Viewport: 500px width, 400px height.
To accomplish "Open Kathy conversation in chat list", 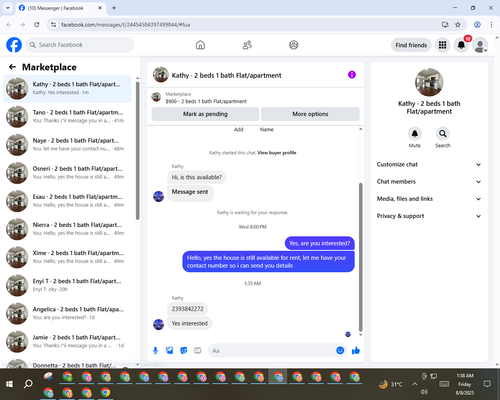I will pos(68,89).
